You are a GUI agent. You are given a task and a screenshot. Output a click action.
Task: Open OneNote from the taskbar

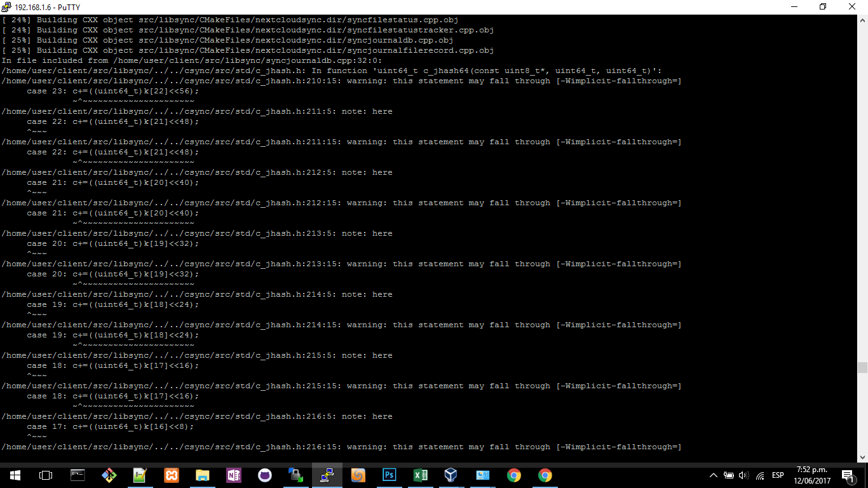(233, 475)
